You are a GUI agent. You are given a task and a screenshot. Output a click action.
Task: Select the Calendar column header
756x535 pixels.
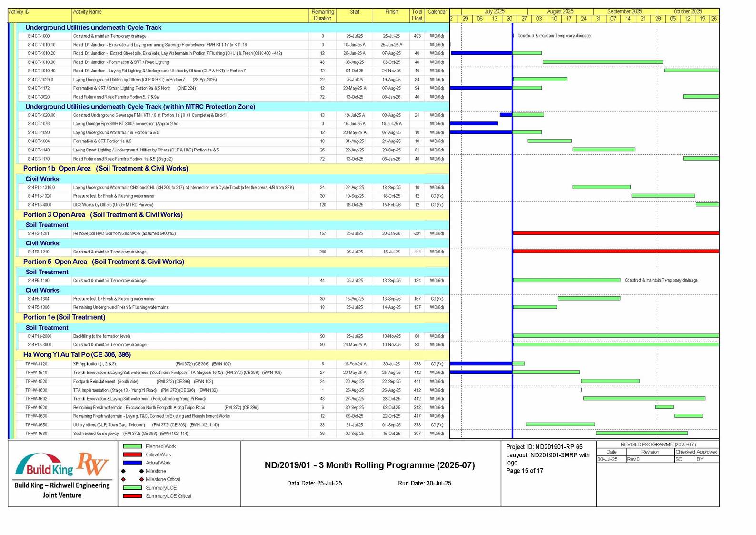437,15
